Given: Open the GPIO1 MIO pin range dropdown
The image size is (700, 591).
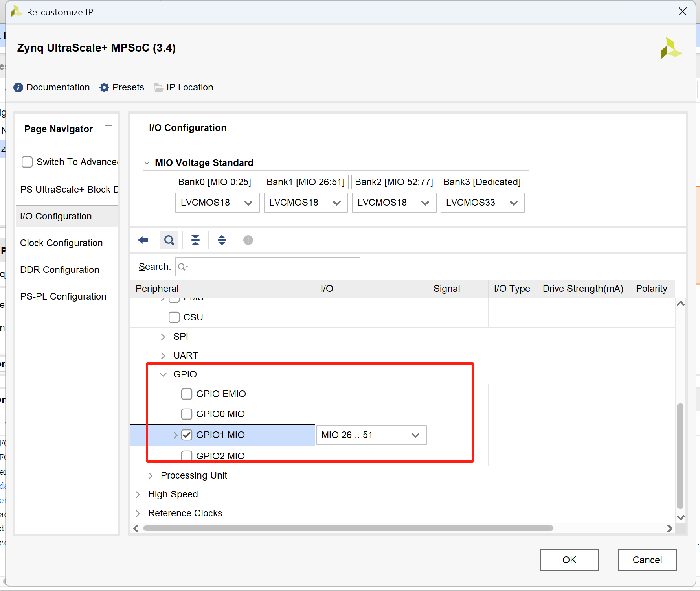Looking at the screenshot, I should point(371,435).
